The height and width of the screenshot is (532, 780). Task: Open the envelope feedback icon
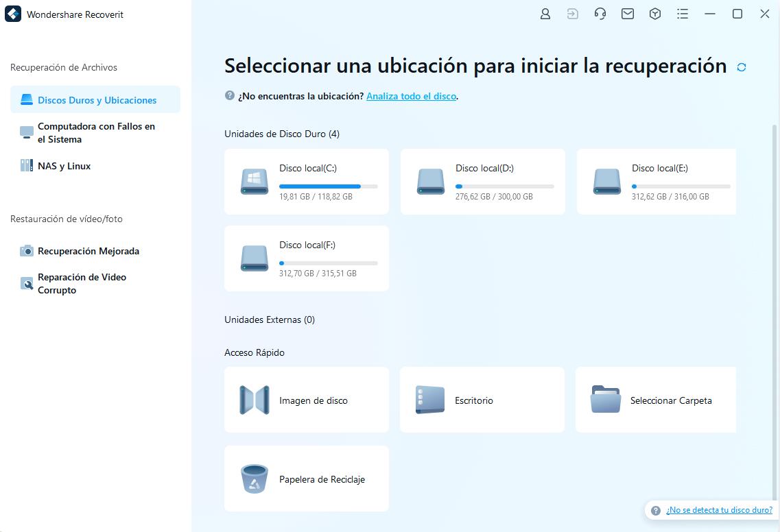(628, 13)
